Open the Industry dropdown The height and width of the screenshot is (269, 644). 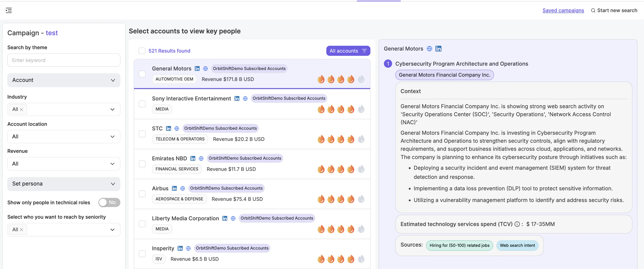[x=63, y=109]
